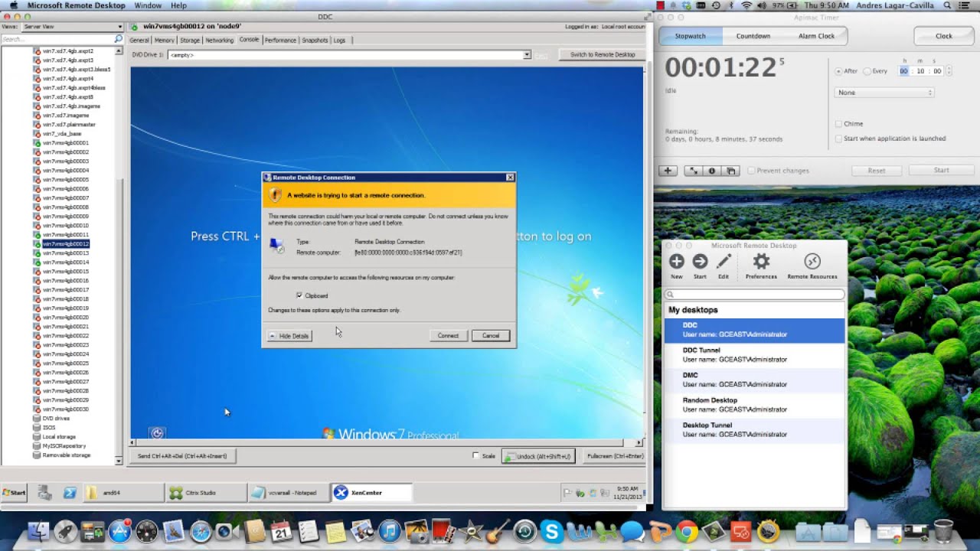The image size is (980, 551).
Task: Click the window-stack icon in Apimac Timer
Action: tap(730, 171)
